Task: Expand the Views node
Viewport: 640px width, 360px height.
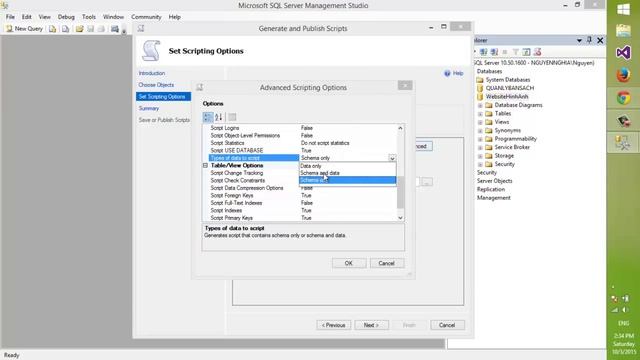Action: click(x=480, y=122)
